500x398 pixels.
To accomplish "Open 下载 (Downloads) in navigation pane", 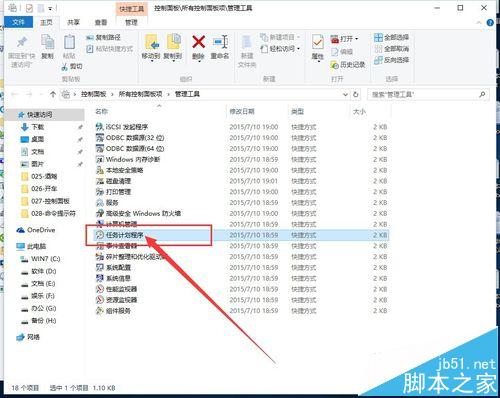I will 38,127.
